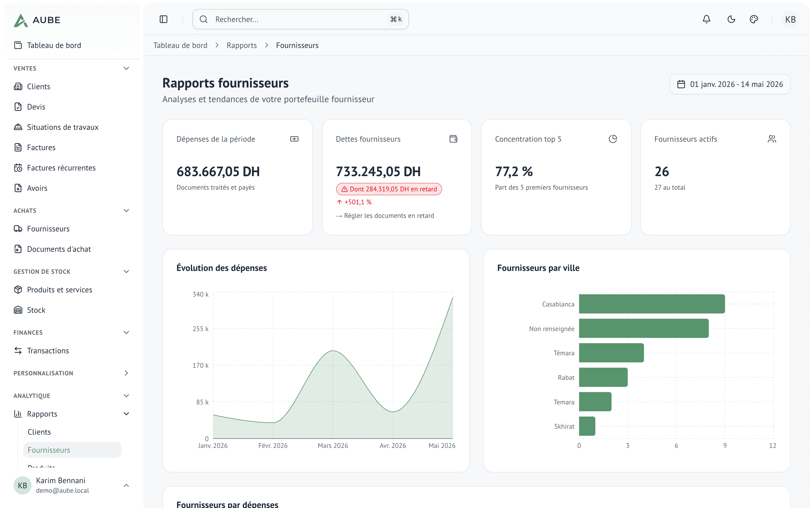Click the Documents d'achat icon
Image resolution: width=812 pixels, height=508 pixels.
(x=18, y=249)
